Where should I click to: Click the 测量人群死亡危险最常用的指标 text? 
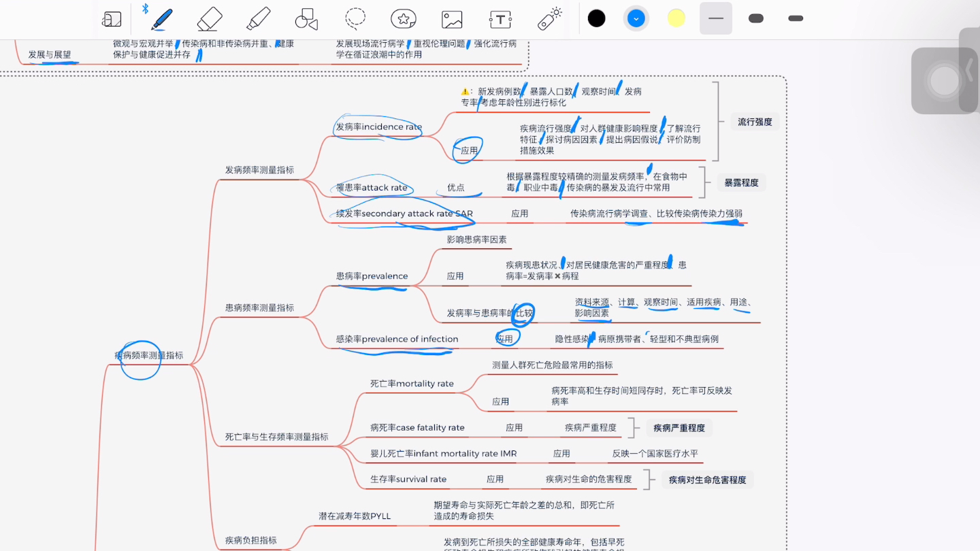click(553, 365)
